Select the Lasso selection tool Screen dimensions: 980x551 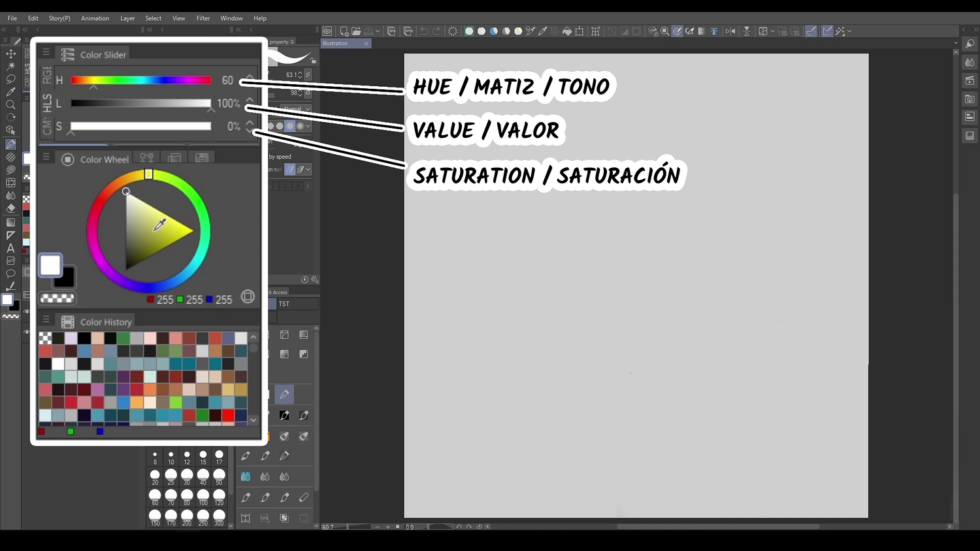coord(10,79)
